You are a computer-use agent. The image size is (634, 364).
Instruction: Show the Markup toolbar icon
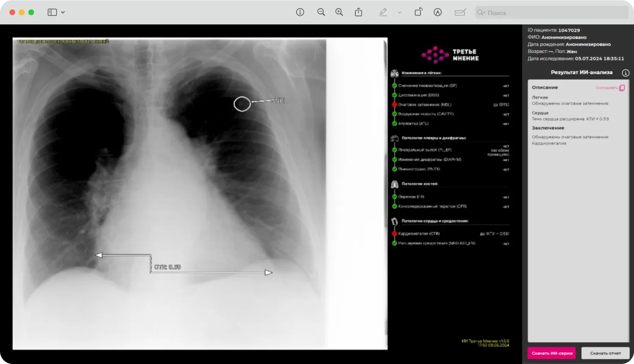coord(437,12)
